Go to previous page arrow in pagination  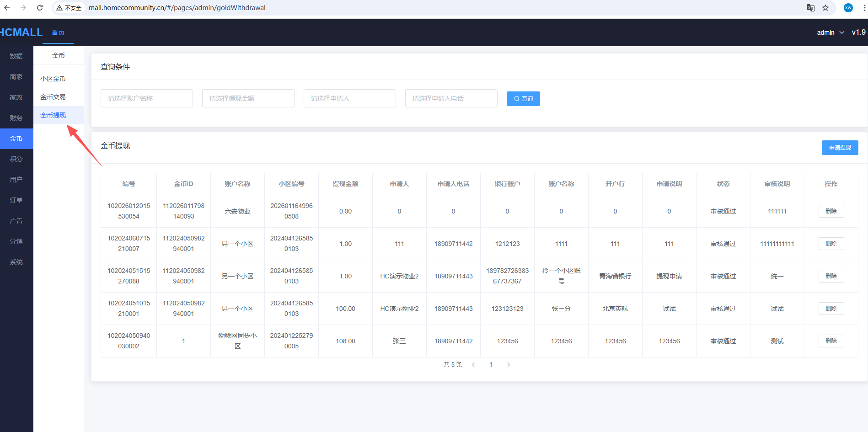(473, 364)
